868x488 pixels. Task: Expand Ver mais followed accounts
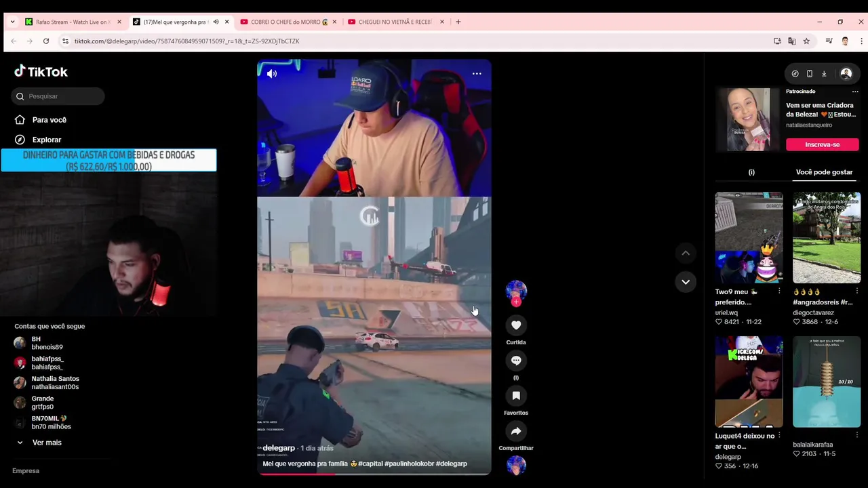tap(39, 443)
